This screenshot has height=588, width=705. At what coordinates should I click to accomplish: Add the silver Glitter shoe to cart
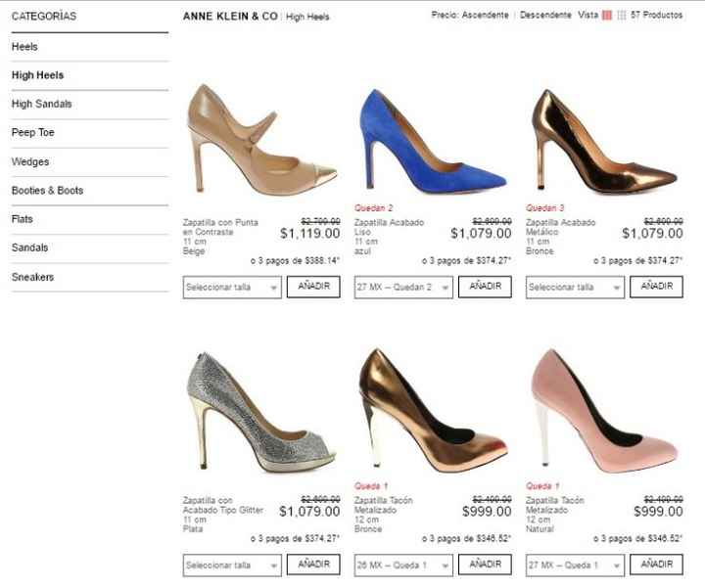pyautogui.click(x=313, y=565)
